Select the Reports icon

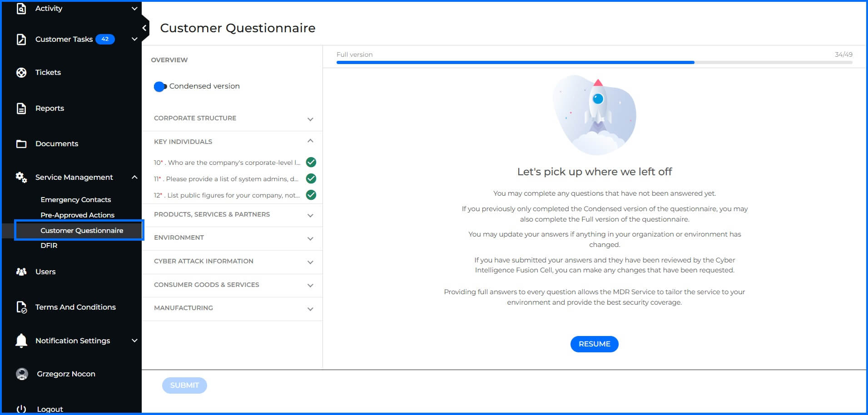(x=21, y=108)
